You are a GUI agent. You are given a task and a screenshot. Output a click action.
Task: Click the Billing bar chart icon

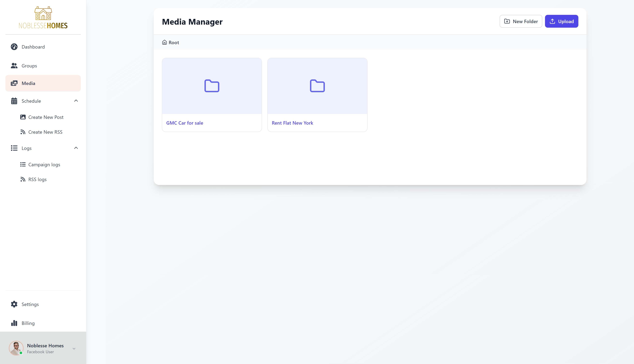point(14,323)
